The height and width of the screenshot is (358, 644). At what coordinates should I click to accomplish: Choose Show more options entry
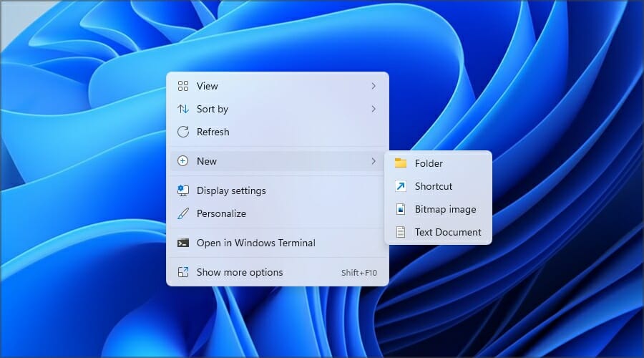click(277, 272)
